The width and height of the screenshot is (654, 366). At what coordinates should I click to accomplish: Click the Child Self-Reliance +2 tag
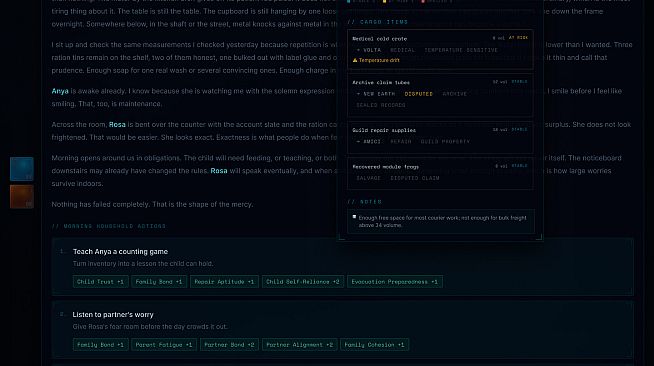pyautogui.click(x=303, y=282)
